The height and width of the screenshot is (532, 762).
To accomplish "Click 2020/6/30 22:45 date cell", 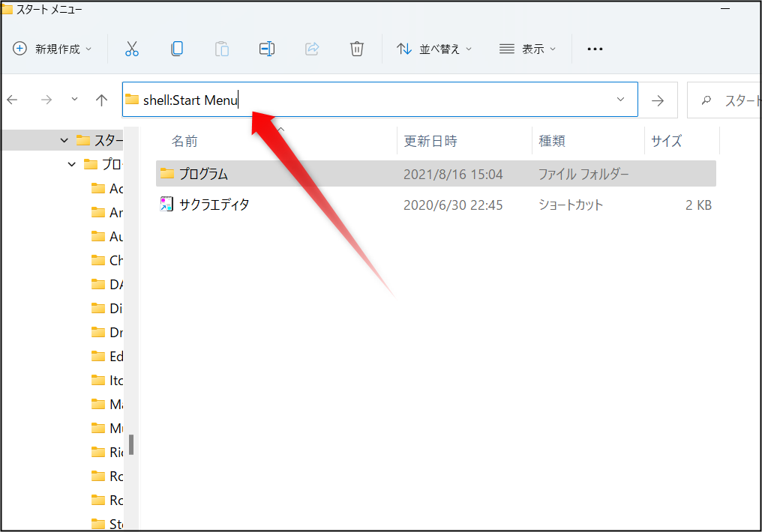I will tap(453, 205).
